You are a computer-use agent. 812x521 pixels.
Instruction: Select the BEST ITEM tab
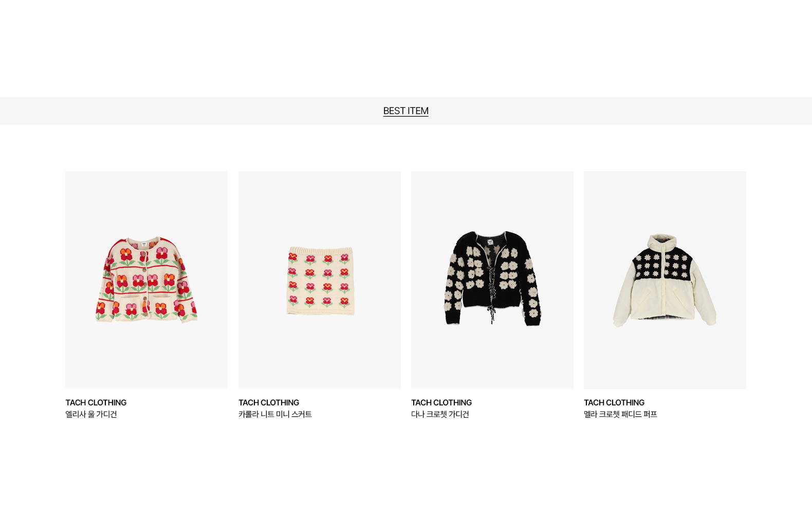click(x=405, y=111)
